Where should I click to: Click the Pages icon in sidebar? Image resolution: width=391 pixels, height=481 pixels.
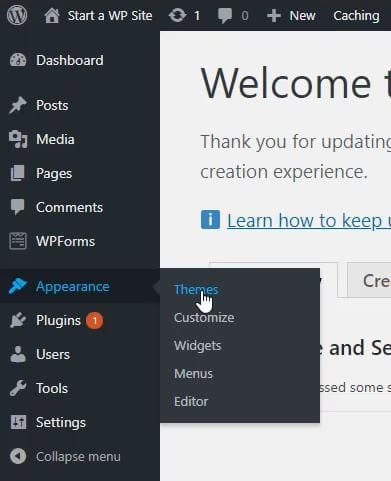click(18, 173)
